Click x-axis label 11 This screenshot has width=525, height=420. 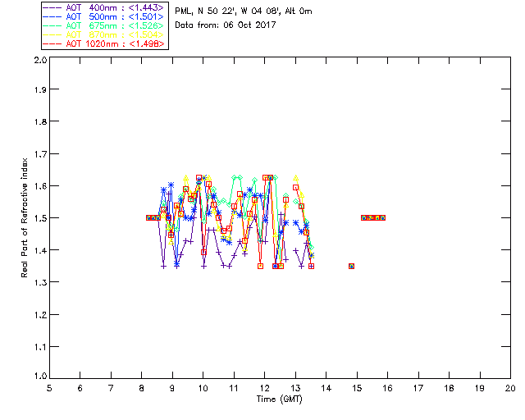(234, 388)
